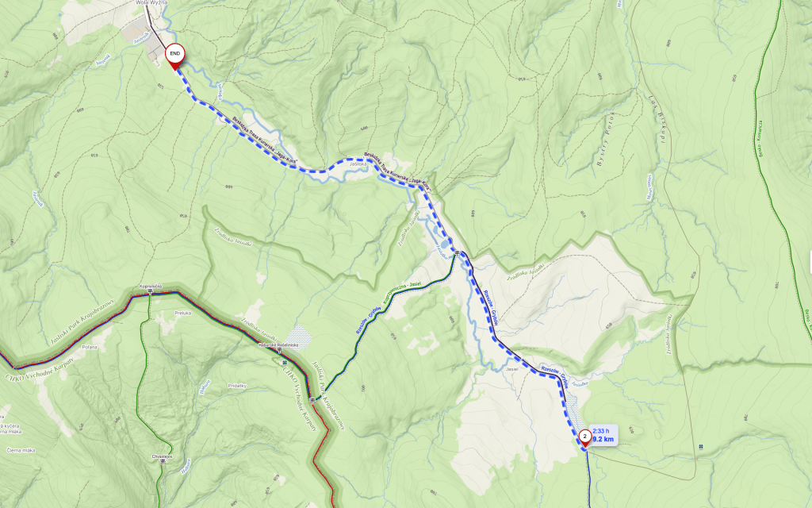812x508 pixels.
Task: Click the signpost icon at Chvastejov
Action: click(162, 462)
